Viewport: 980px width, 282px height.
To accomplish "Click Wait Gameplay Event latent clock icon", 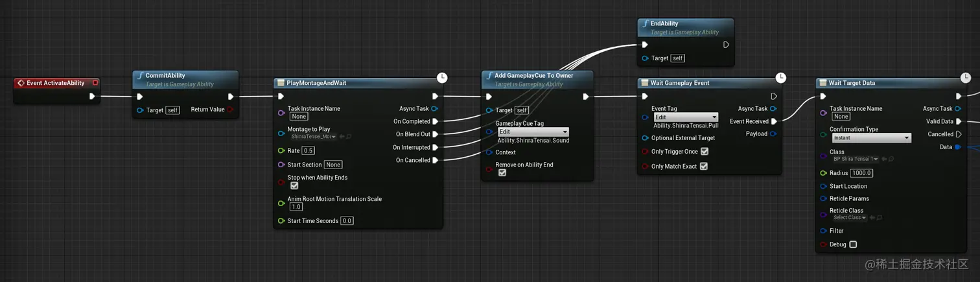I will [781, 78].
